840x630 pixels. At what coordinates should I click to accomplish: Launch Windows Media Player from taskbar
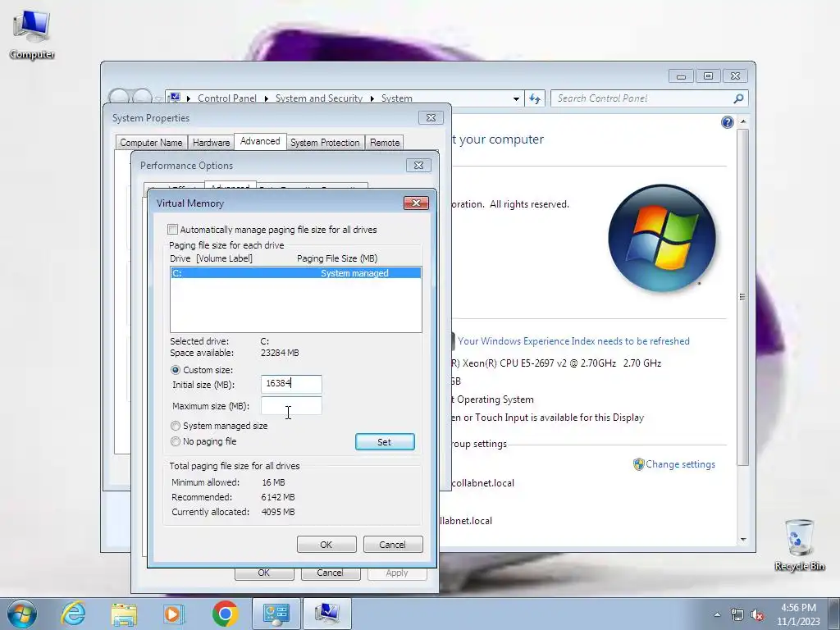click(x=173, y=614)
